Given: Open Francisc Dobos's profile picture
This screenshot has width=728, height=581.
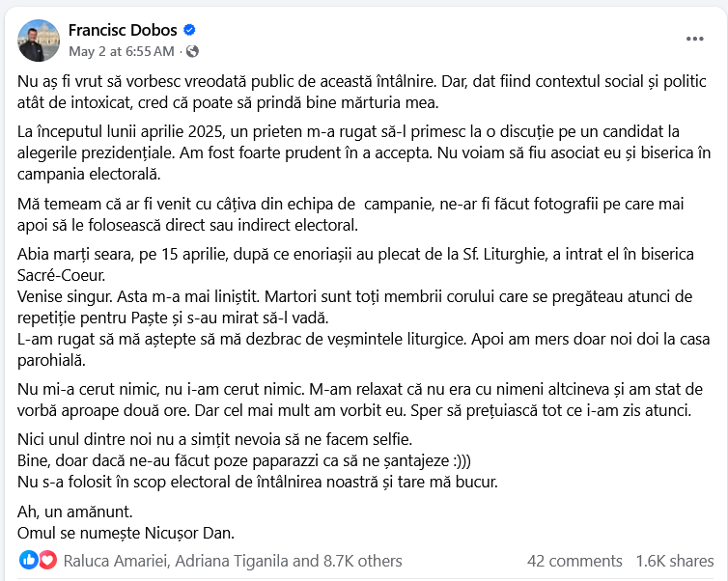Looking at the screenshot, I should point(39,41).
